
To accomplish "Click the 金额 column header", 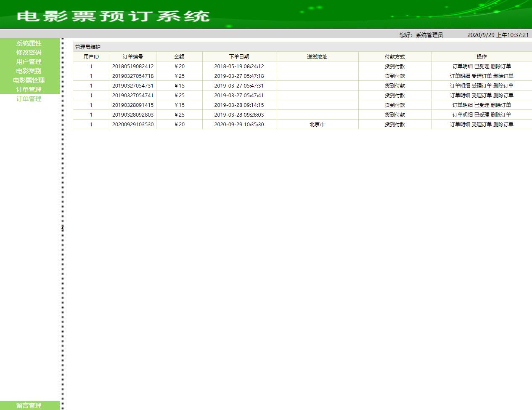I will (x=179, y=57).
